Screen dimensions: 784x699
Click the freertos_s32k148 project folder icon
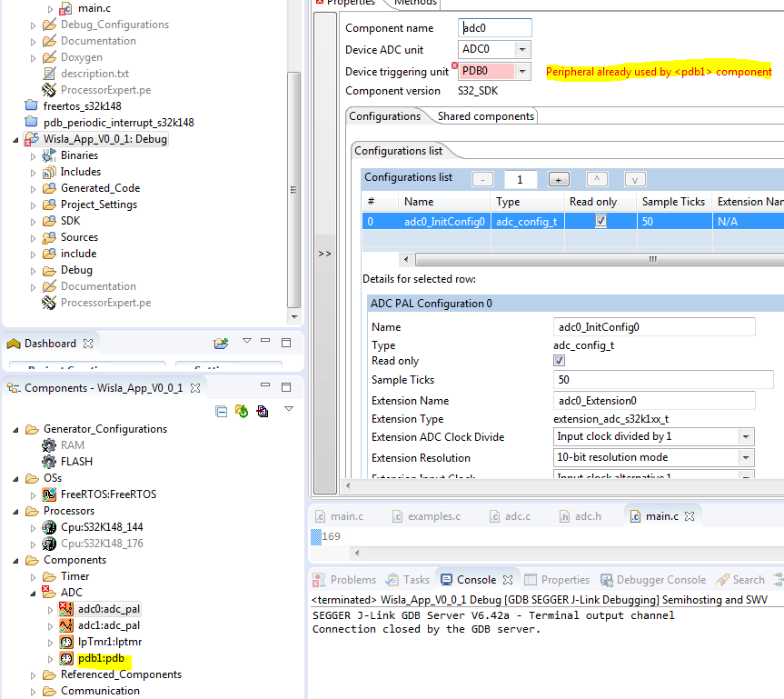click(32, 106)
